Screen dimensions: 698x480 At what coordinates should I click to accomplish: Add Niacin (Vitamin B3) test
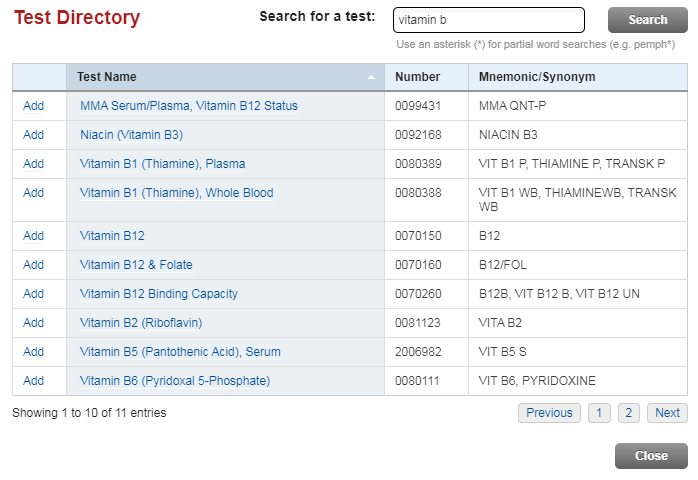pyautogui.click(x=33, y=135)
